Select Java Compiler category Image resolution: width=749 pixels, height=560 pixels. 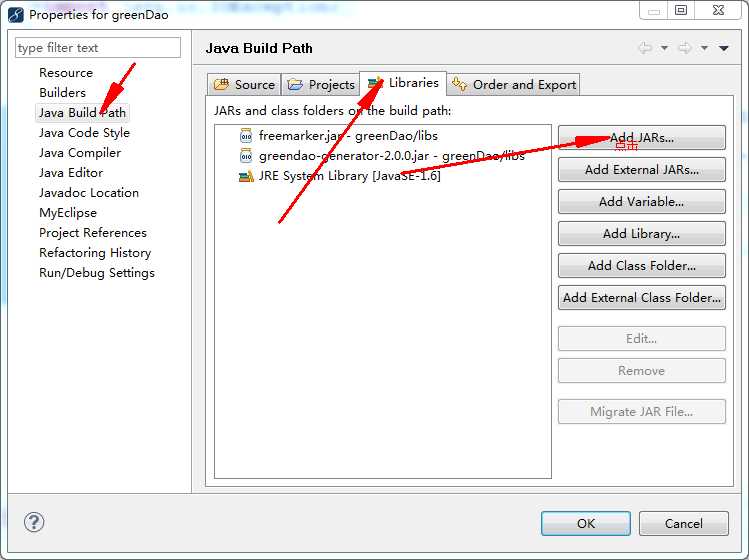coord(80,153)
